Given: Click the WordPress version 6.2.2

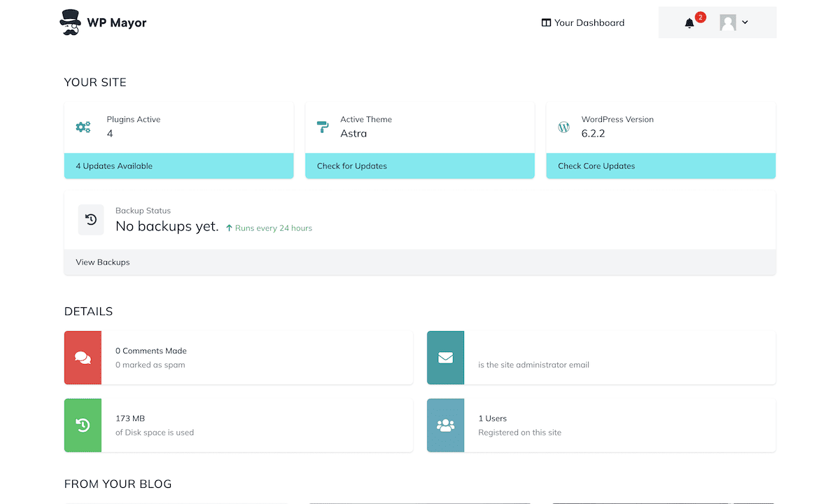Looking at the screenshot, I should (x=593, y=133).
